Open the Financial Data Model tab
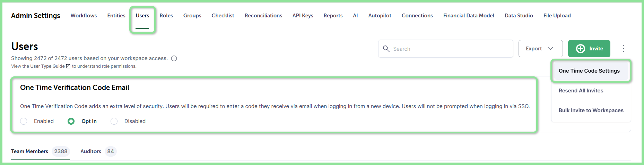The width and height of the screenshot is (644, 165). 469,16
